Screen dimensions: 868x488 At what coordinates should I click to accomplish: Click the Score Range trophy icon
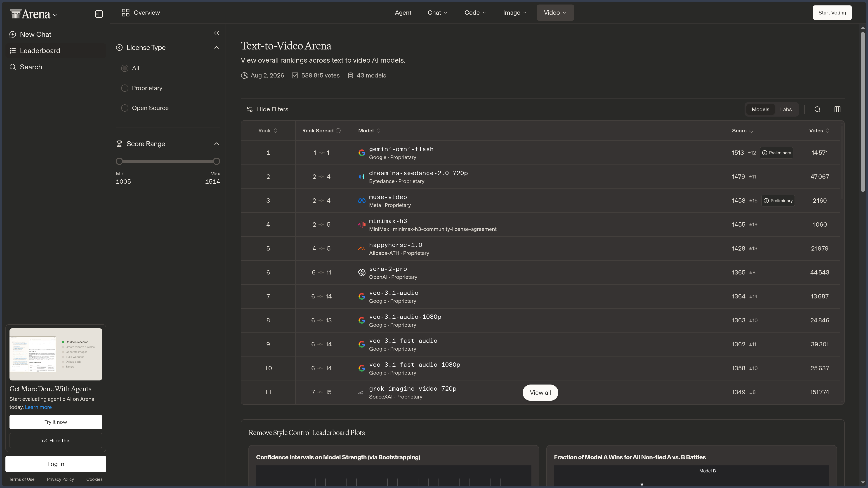click(119, 144)
